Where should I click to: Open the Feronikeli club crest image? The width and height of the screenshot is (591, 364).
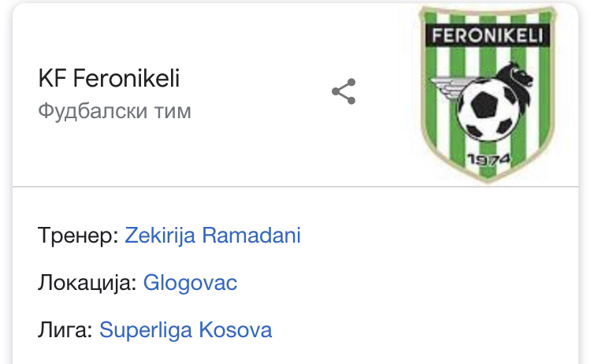coord(488,94)
